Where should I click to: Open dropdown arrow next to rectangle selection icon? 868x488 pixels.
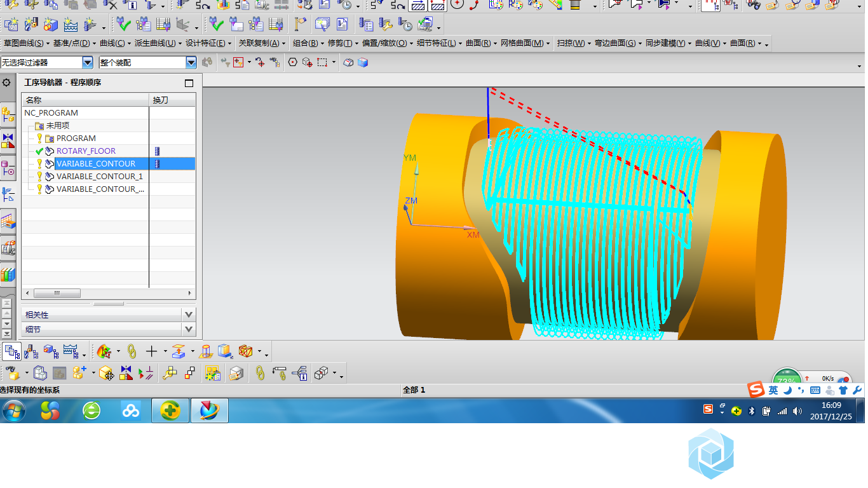[x=334, y=62]
